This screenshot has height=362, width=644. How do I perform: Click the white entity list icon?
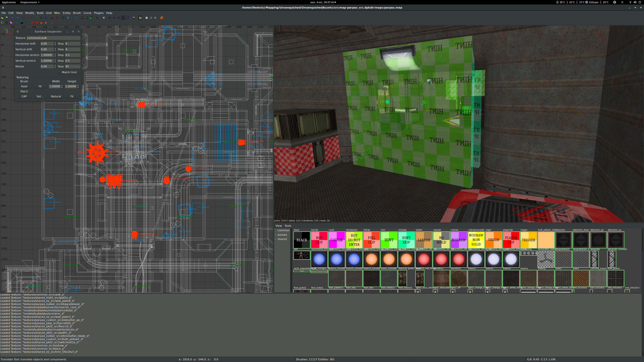[147, 18]
